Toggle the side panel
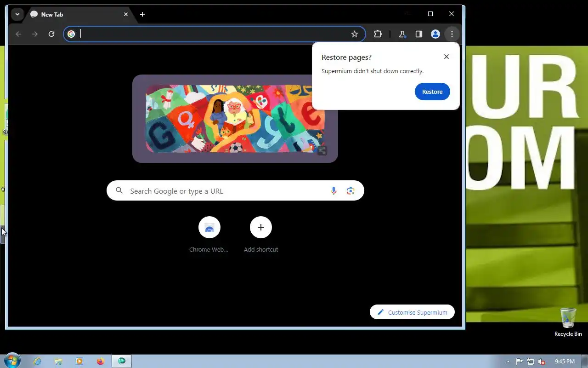Viewport: 588px width, 368px height. (419, 34)
